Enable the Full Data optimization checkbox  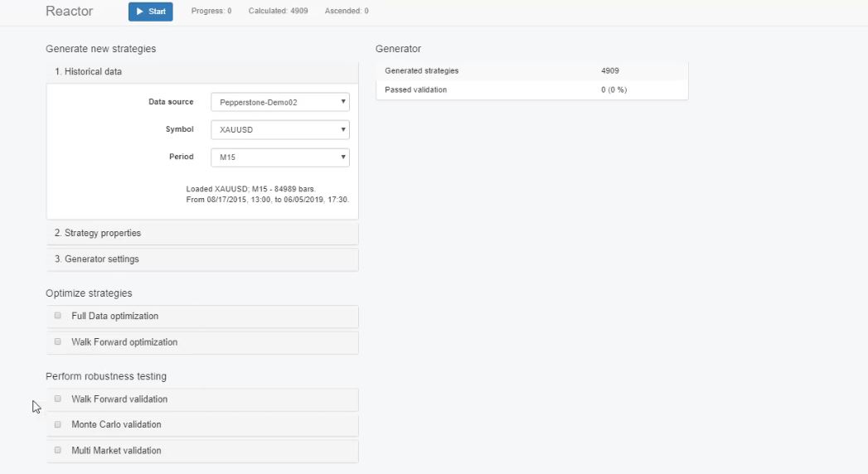click(x=58, y=316)
